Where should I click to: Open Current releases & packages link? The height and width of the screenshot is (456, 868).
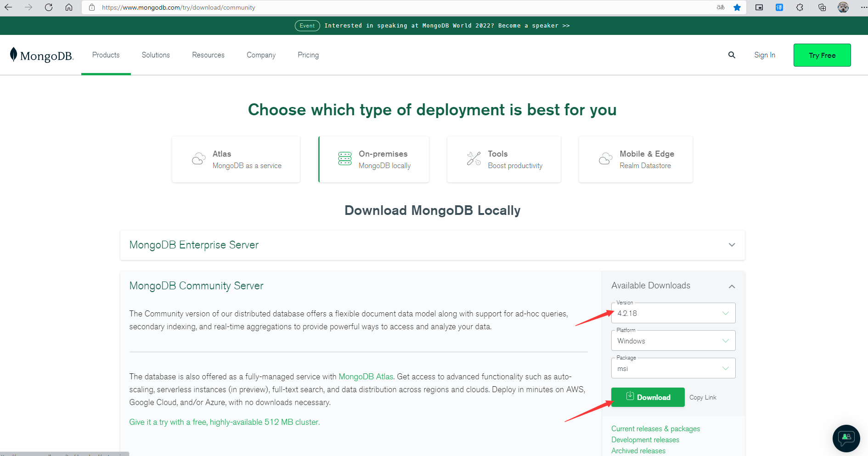click(655, 429)
